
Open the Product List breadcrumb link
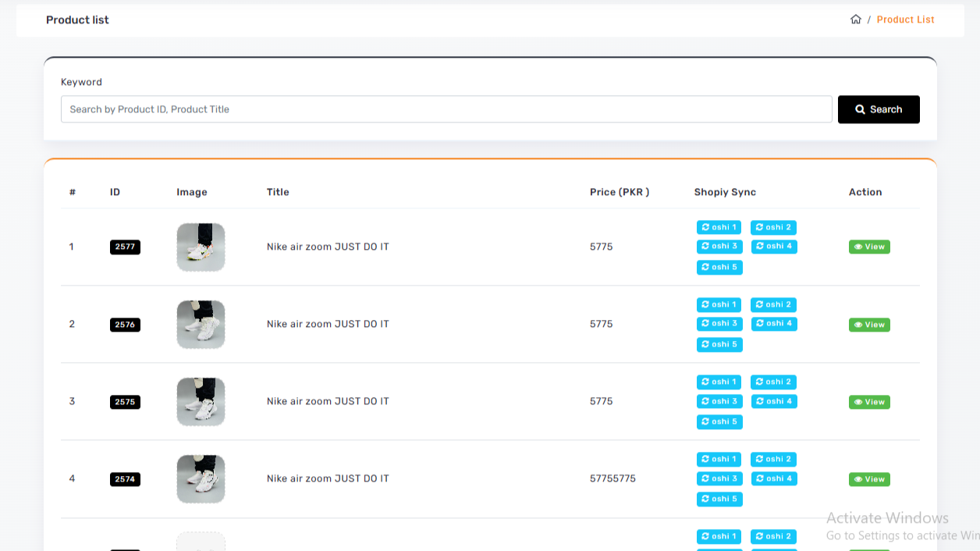[x=905, y=20]
